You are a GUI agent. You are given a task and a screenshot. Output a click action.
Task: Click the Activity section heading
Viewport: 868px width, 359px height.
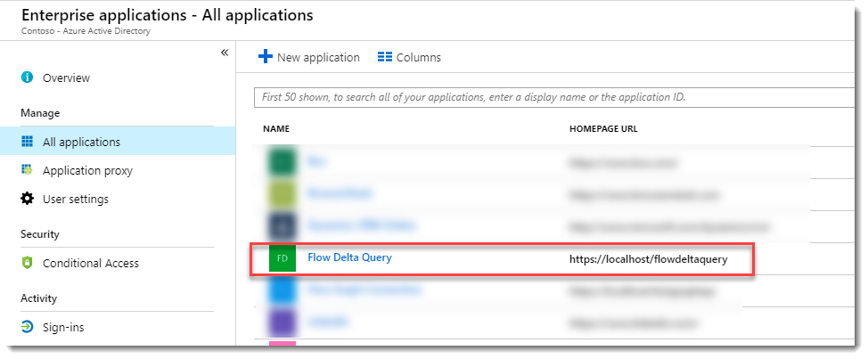tap(38, 298)
